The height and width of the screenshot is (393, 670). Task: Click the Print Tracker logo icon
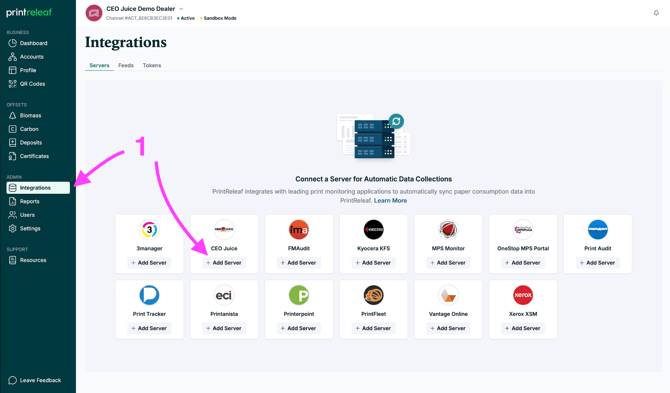coord(149,295)
